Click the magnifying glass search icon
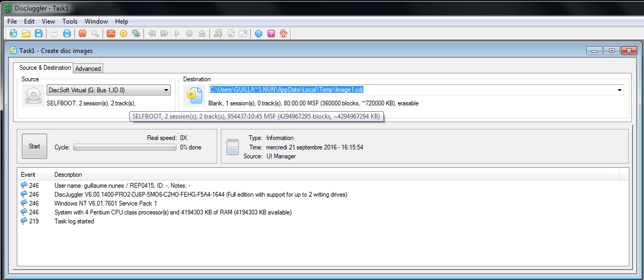Image resolution: width=644 pixels, height=280 pixels. point(95,34)
